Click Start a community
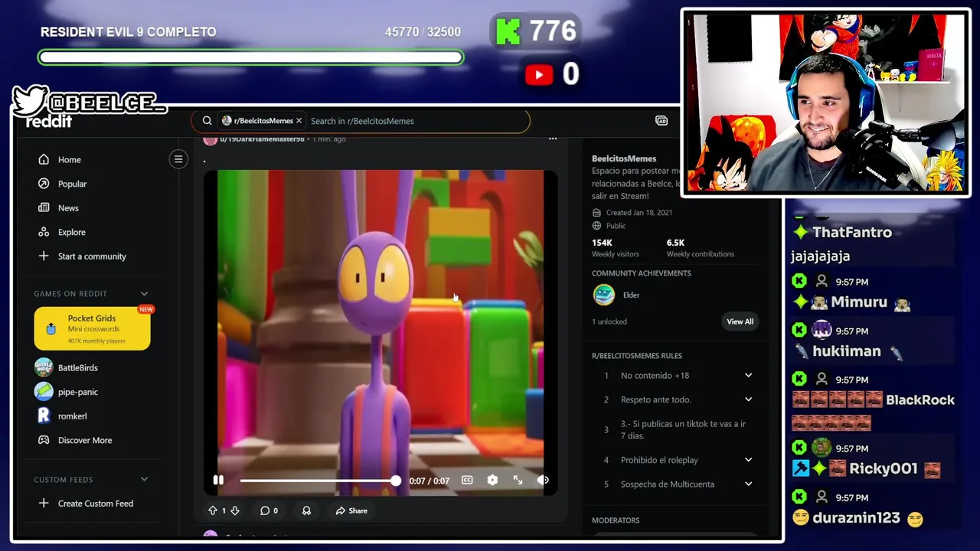This screenshot has height=551, width=980. 92,256
